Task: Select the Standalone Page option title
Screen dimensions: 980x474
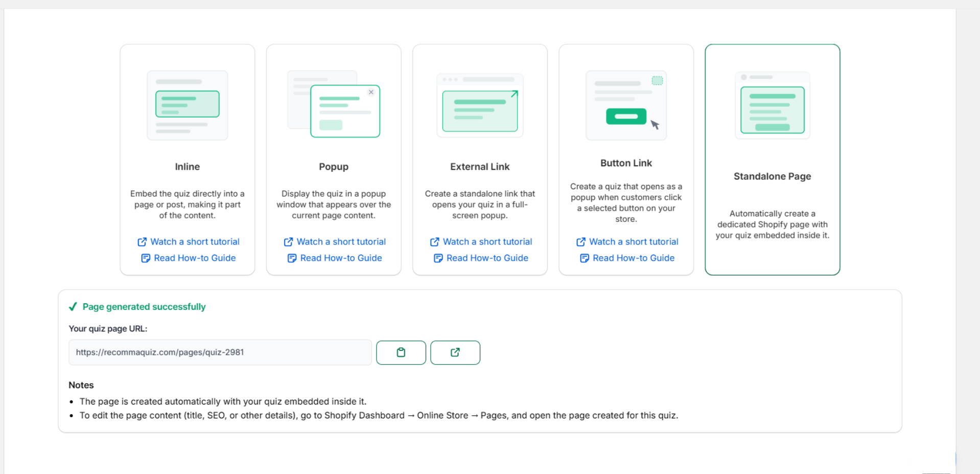Action: [x=772, y=176]
